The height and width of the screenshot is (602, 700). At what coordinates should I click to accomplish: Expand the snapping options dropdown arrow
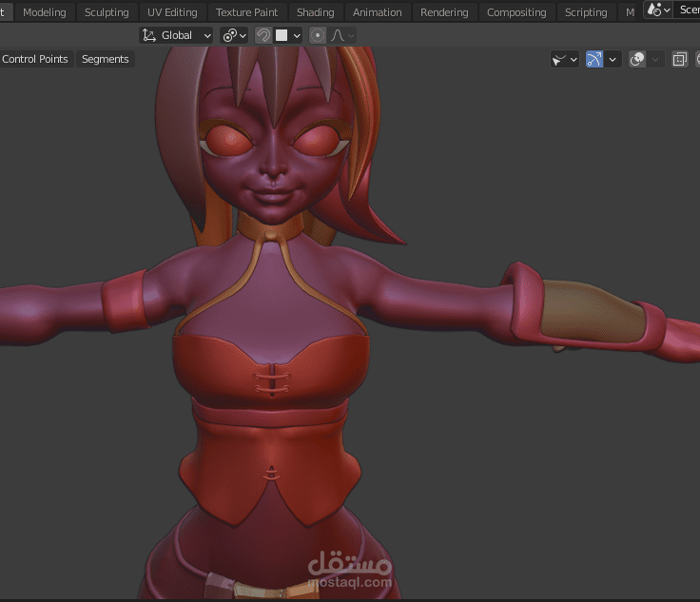pyautogui.click(x=297, y=35)
